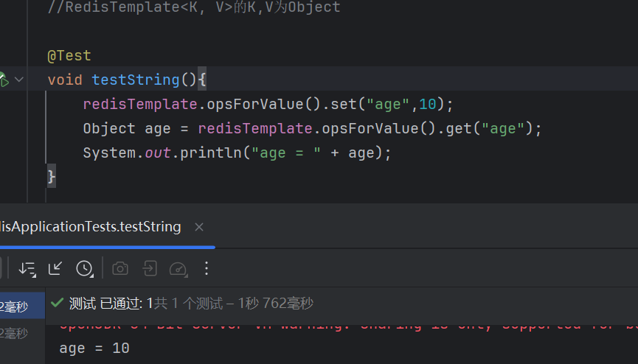Click the tests passed status text

[x=191, y=304]
